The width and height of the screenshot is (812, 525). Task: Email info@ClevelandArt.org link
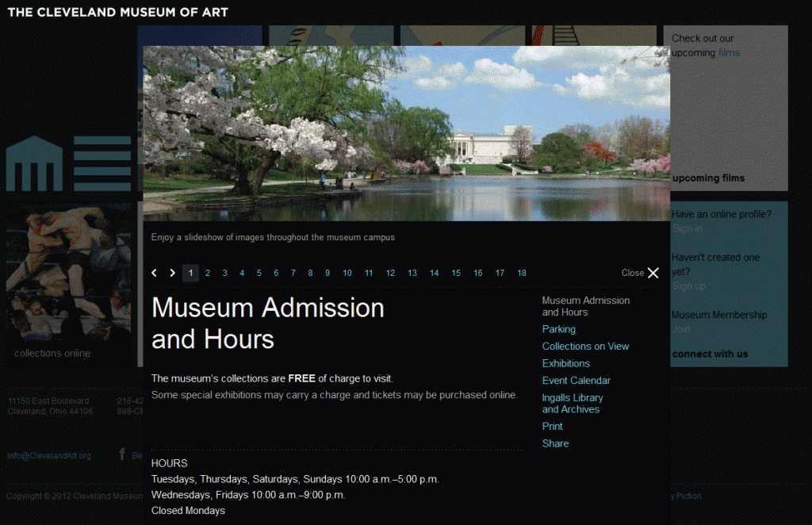(x=49, y=456)
